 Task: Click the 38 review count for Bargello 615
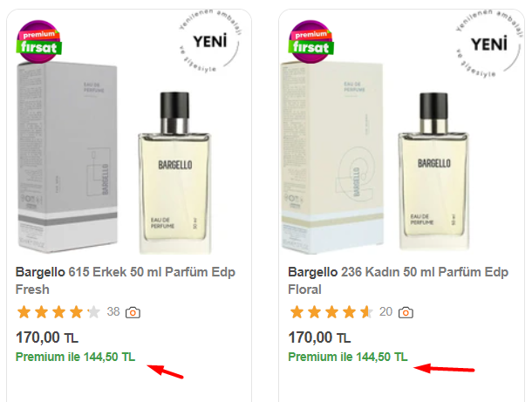click(x=113, y=311)
